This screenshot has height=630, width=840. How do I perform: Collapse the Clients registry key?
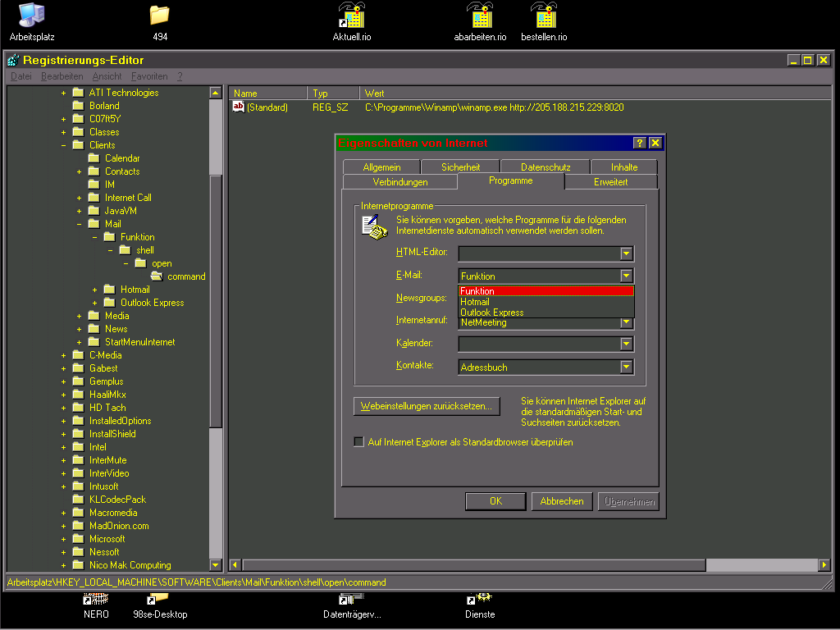click(x=63, y=145)
